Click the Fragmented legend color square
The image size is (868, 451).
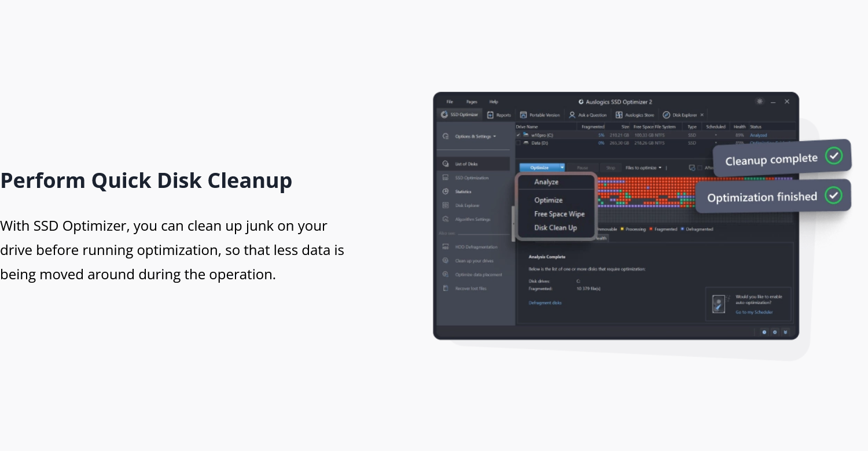pos(651,229)
